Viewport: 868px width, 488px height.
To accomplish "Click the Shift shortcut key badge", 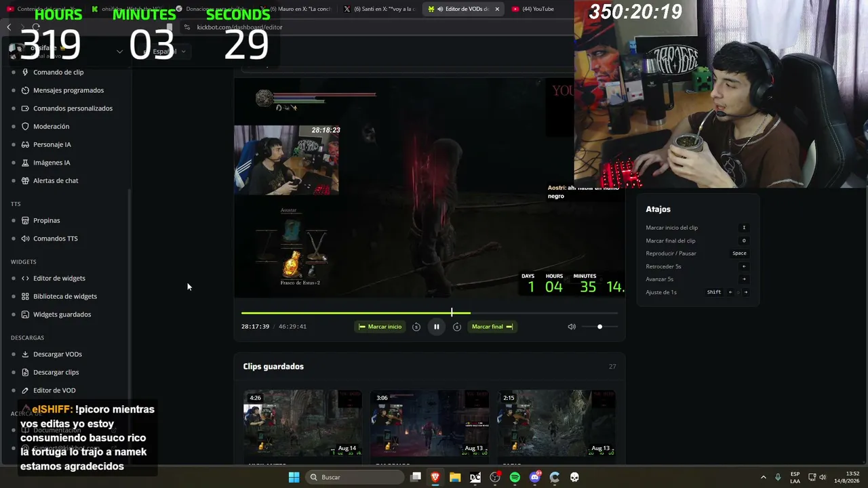I will coord(714,292).
